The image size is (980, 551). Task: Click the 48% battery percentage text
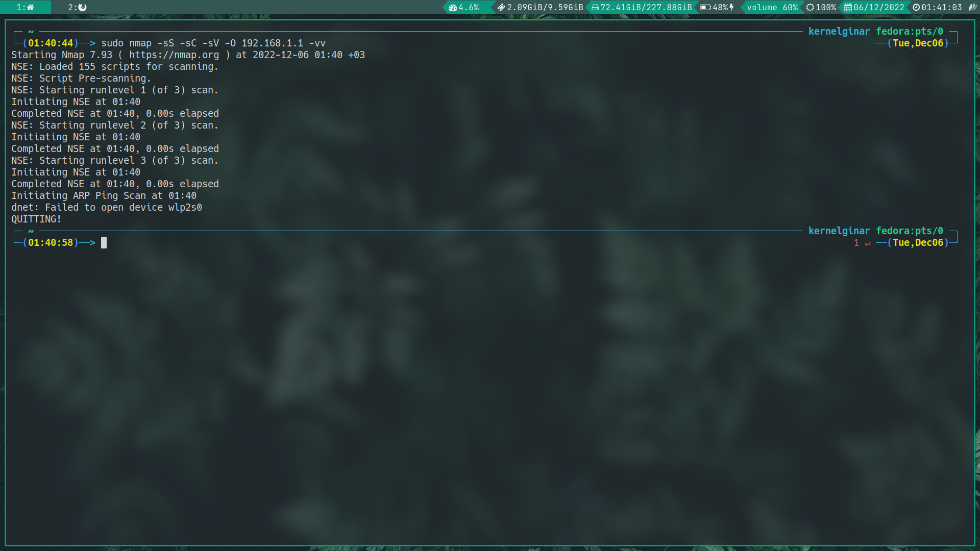[x=720, y=7]
